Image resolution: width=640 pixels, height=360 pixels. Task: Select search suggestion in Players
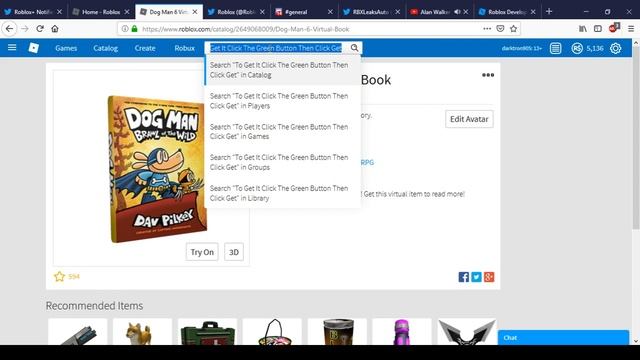(283, 101)
